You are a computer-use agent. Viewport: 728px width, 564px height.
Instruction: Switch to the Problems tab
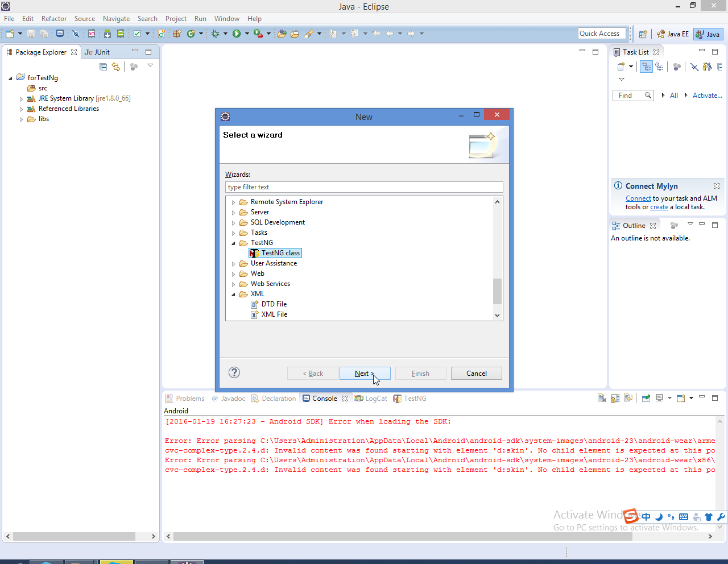(x=185, y=399)
